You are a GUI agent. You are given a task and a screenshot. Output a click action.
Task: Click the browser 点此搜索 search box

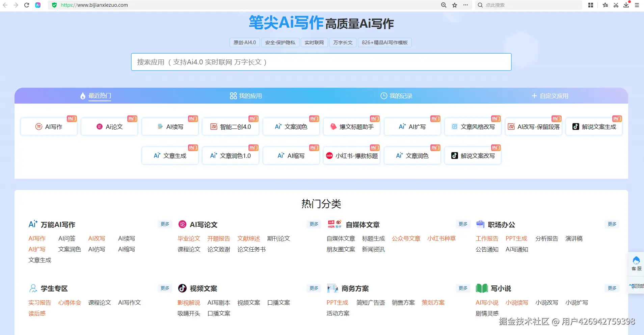point(528,5)
